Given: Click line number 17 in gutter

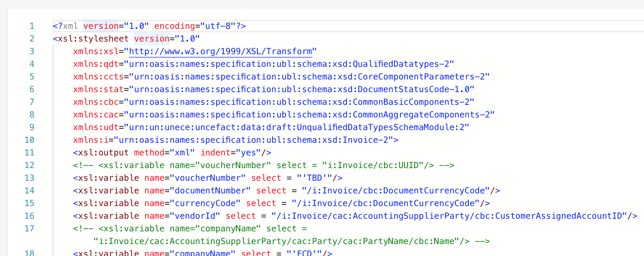Looking at the screenshot, I should pos(29,229).
